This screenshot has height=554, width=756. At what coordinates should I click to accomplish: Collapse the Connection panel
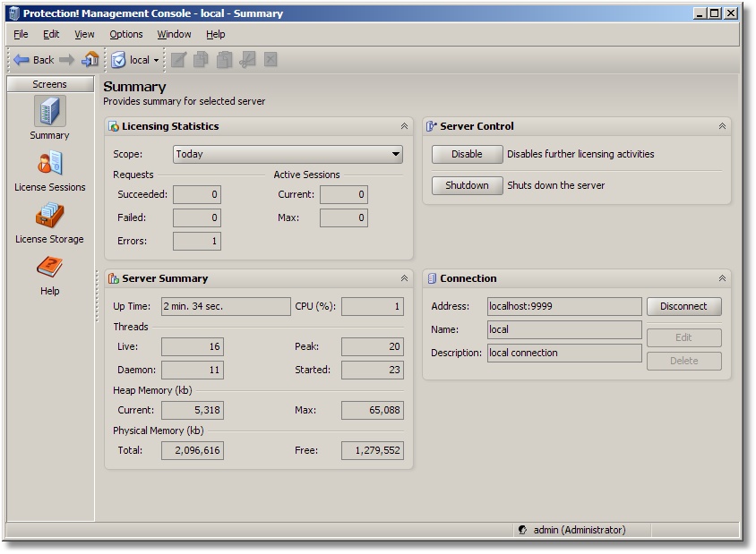point(722,278)
